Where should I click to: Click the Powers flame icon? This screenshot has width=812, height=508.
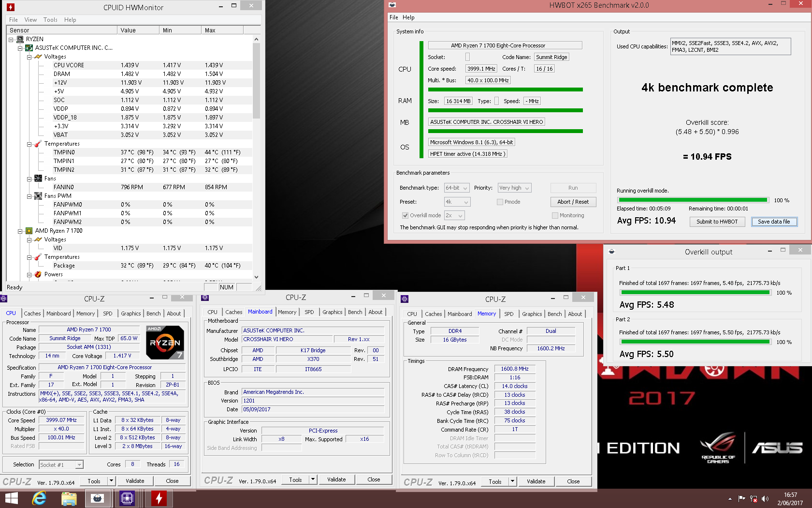(x=38, y=274)
